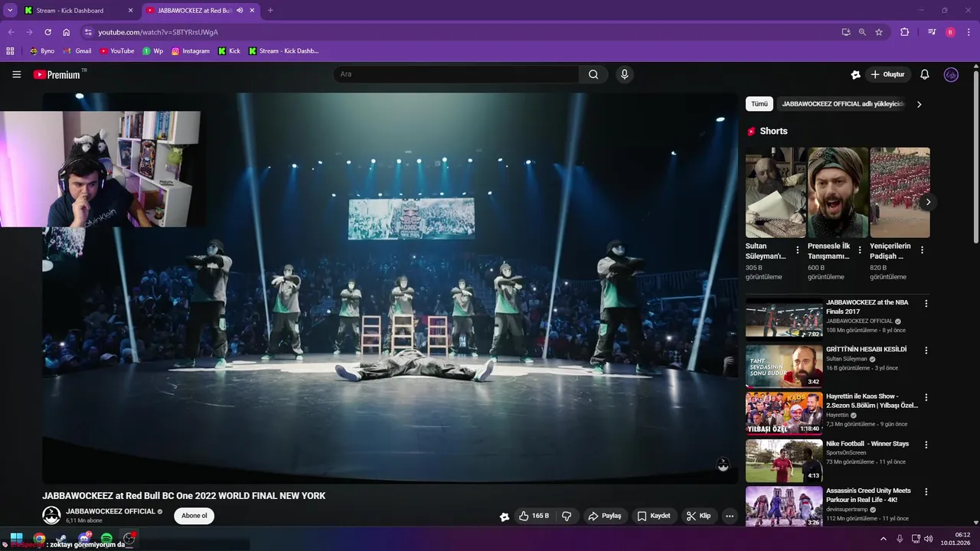Open Chrome profile B avatar
Viewport: 980px width, 551px height.
(950, 32)
